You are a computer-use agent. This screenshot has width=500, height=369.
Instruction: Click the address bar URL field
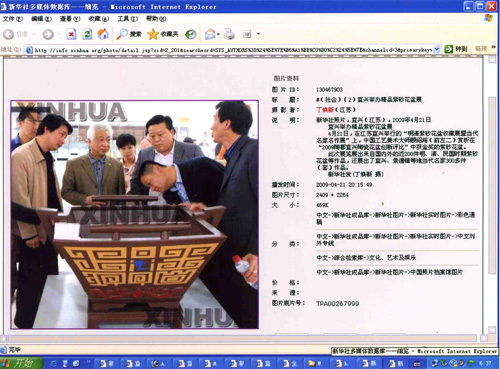(x=233, y=50)
